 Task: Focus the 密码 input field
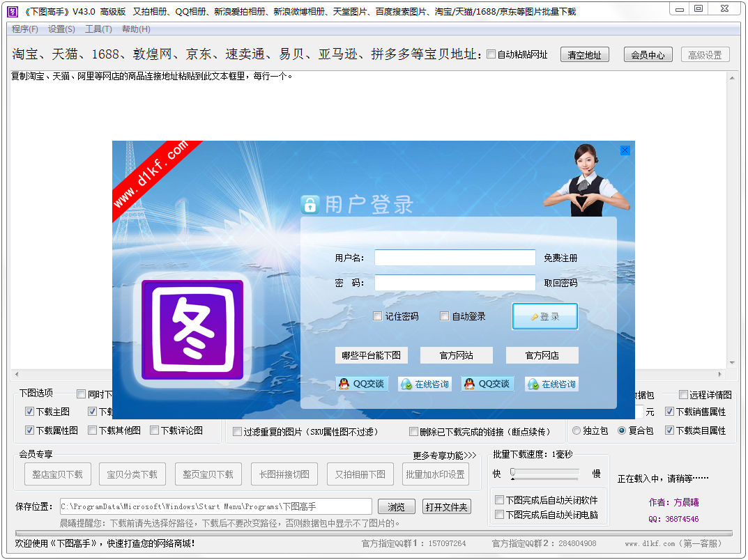pos(455,283)
